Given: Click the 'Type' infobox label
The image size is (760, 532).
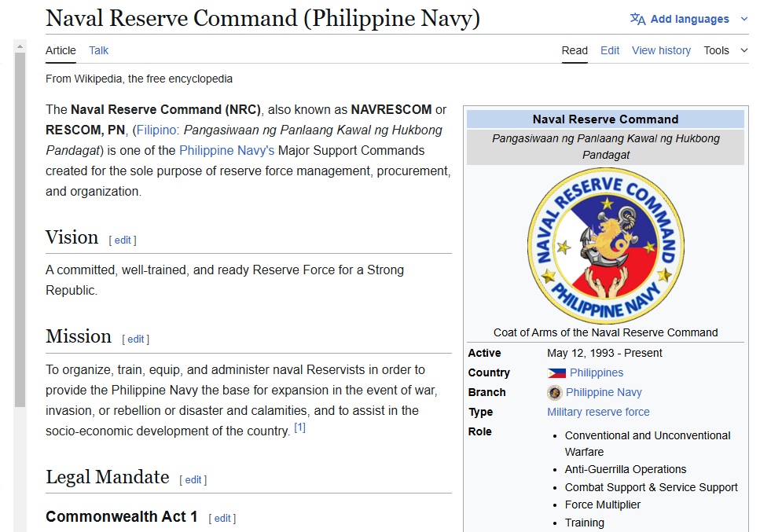Looking at the screenshot, I should (480, 412).
